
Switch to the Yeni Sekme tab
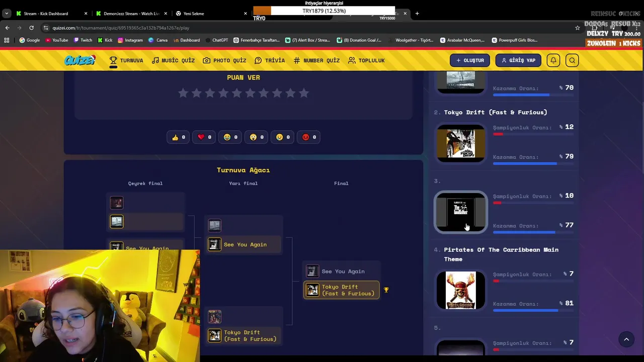(211, 14)
